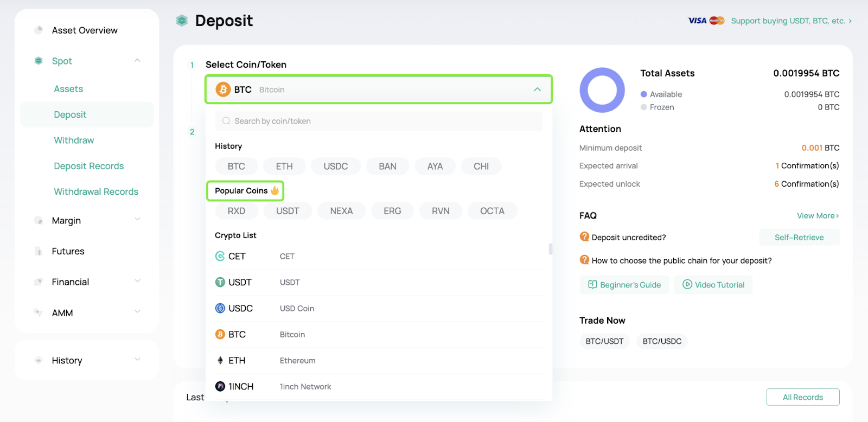Select CHI from History chips
The image size is (868, 422).
point(481,167)
